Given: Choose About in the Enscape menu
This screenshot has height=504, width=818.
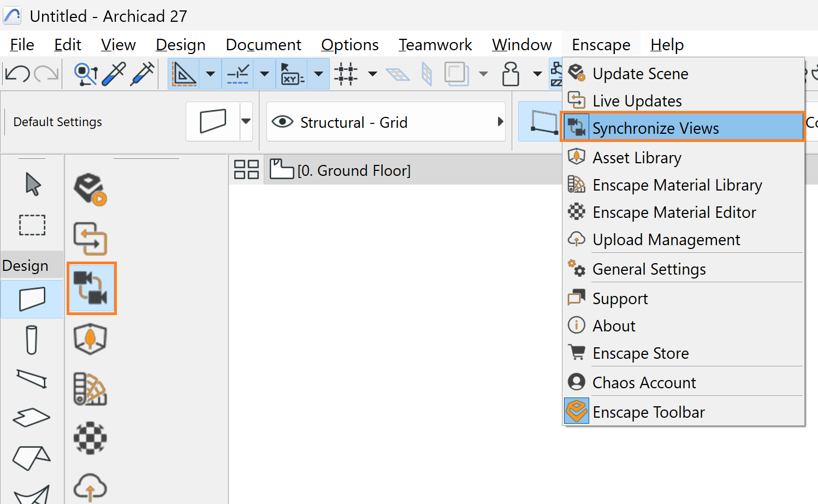Looking at the screenshot, I should [x=684, y=326].
